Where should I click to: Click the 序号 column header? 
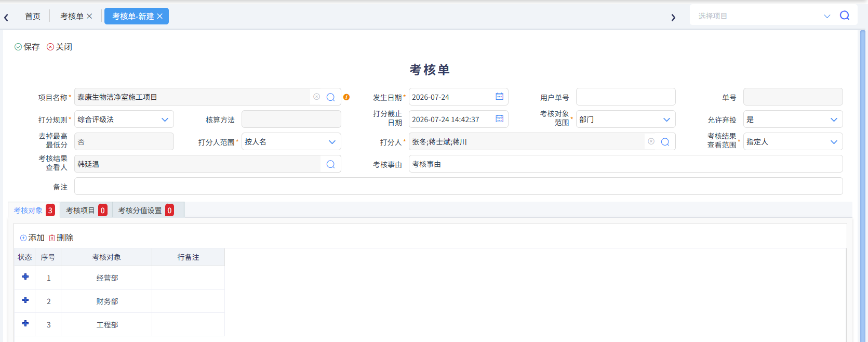pyautogui.click(x=48, y=257)
